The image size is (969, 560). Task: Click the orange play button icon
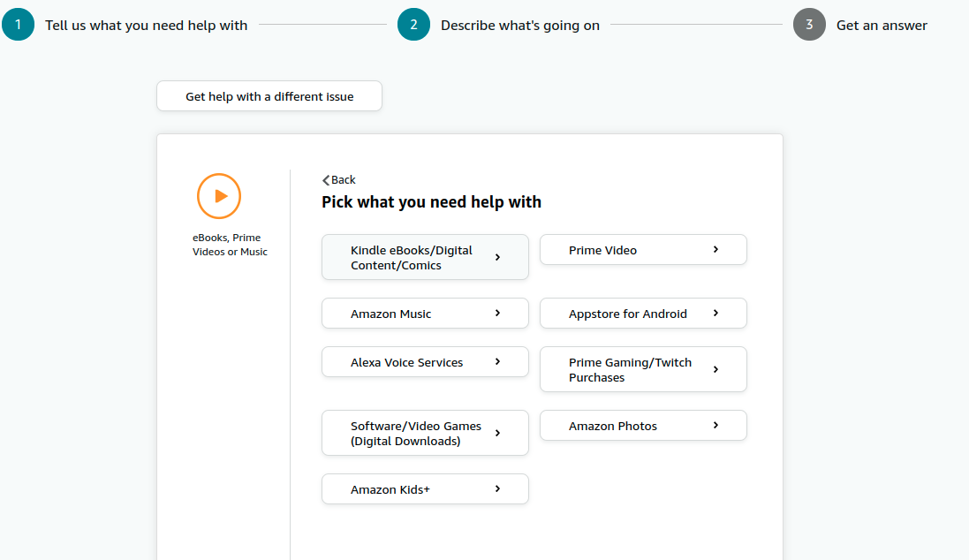[219, 196]
